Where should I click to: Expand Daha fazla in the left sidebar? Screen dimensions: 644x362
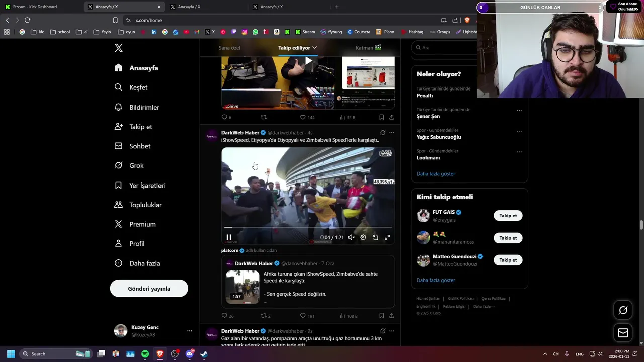click(137, 263)
